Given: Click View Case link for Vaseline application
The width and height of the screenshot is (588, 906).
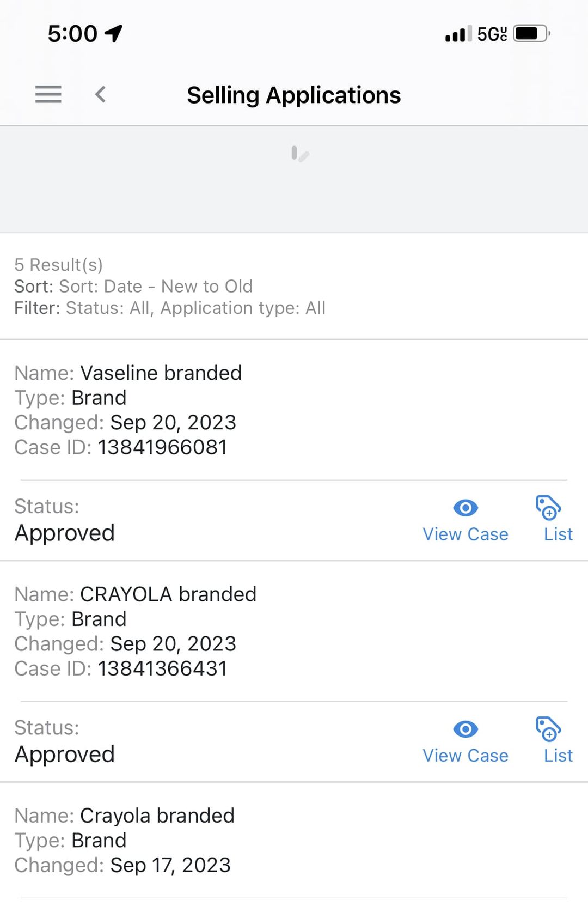Looking at the screenshot, I should coord(465,534).
